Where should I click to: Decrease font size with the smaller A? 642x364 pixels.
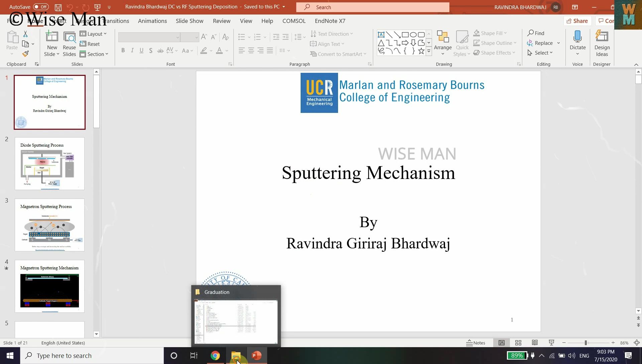click(214, 37)
